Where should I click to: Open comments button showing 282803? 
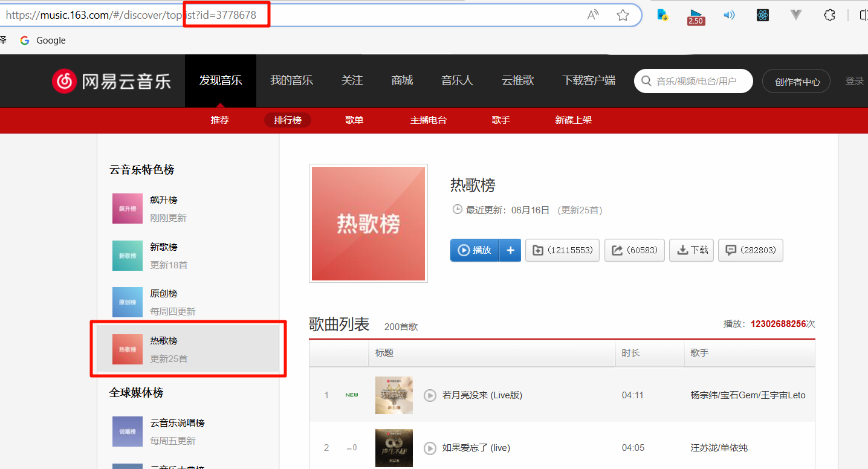(x=750, y=250)
